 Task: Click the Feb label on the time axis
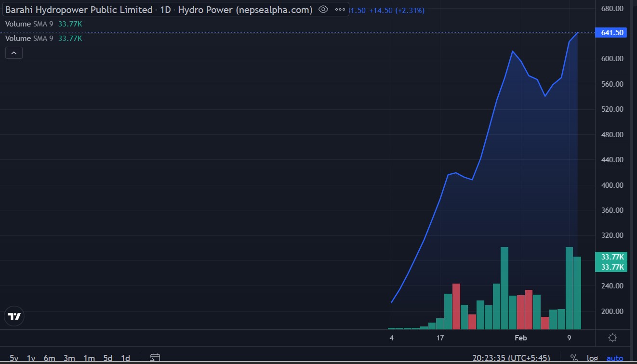pyautogui.click(x=521, y=338)
